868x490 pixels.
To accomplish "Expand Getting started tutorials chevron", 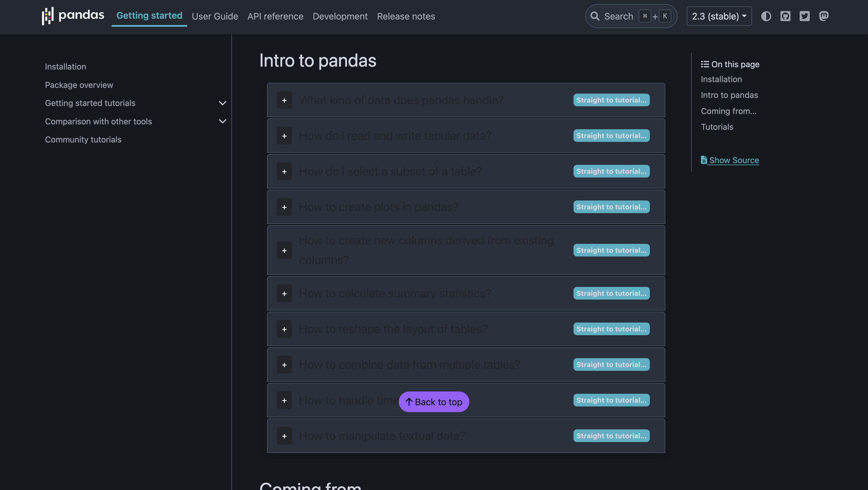I will click(222, 103).
